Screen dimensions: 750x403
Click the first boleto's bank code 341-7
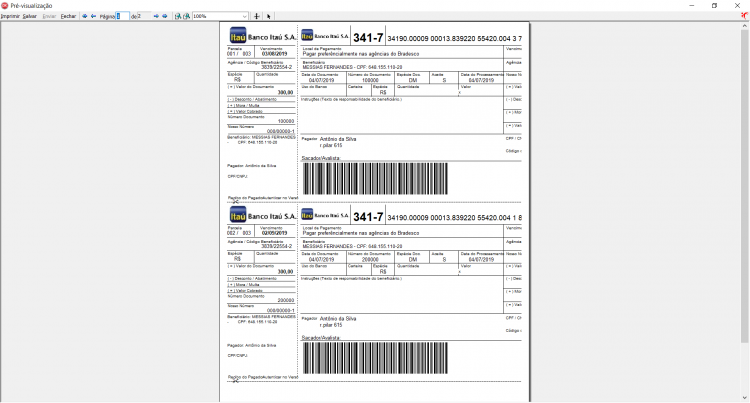[x=368, y=38]
